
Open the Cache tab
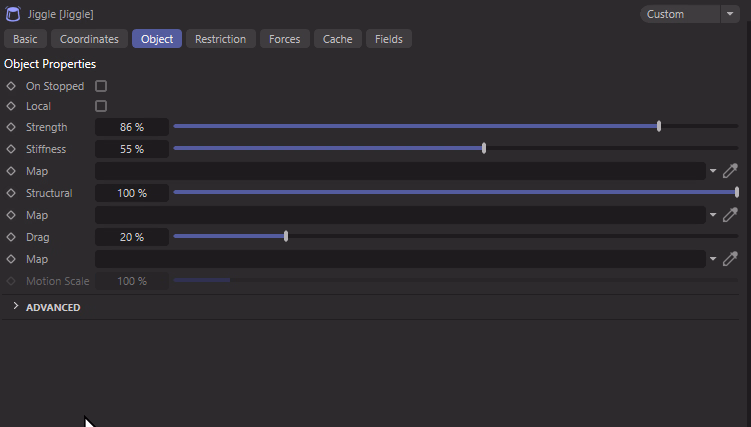pos(337,39)
